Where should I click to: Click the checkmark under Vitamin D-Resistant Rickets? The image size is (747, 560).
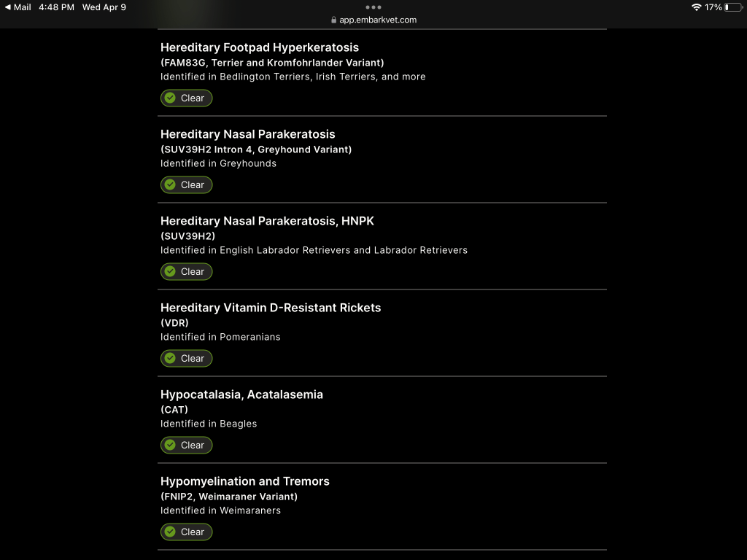coord(170,359)
